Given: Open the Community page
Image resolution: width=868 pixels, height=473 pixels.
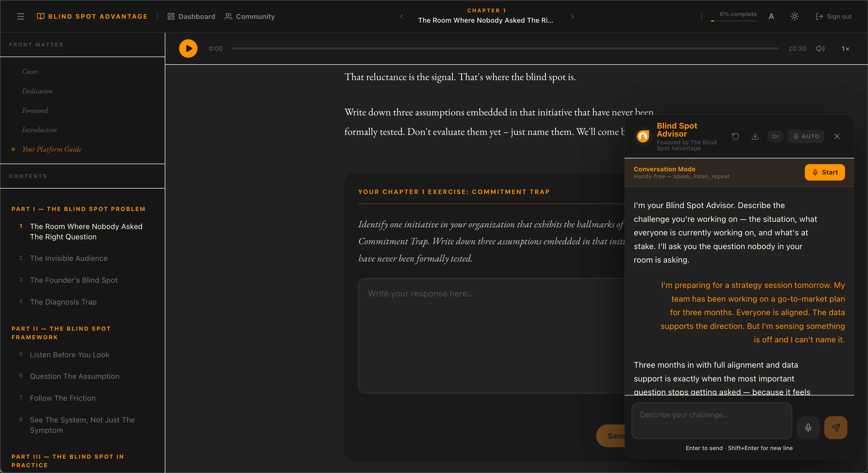Looking at the screenshot, I should tap(250, 16).
